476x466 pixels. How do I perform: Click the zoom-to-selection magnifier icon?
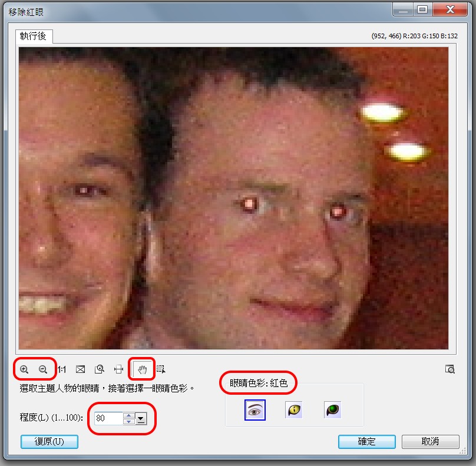coord(100,369)
